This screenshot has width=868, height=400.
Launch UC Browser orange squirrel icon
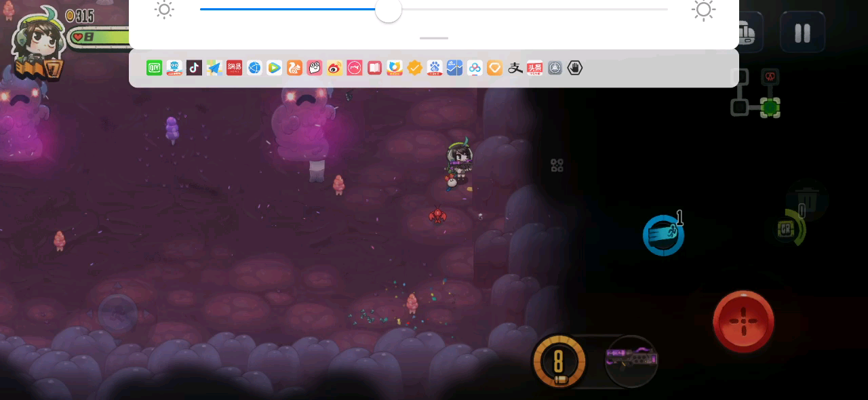[294, 68]
